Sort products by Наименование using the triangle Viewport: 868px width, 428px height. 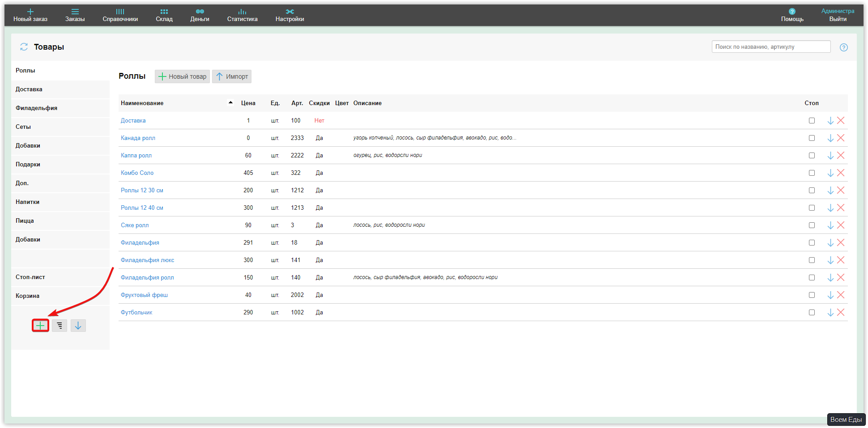point(230,102)
